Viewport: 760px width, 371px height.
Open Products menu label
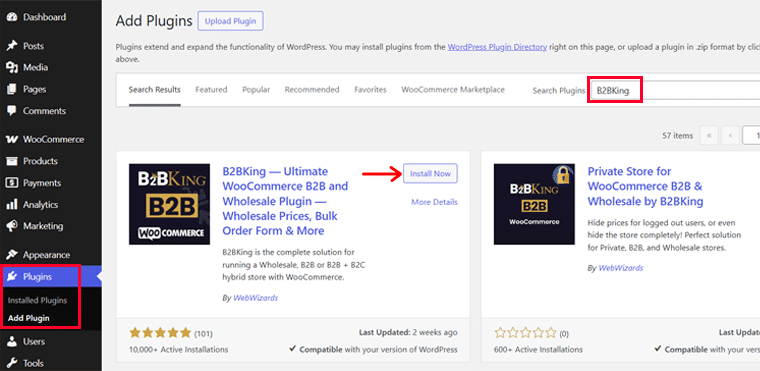click(x=40, y=161)
